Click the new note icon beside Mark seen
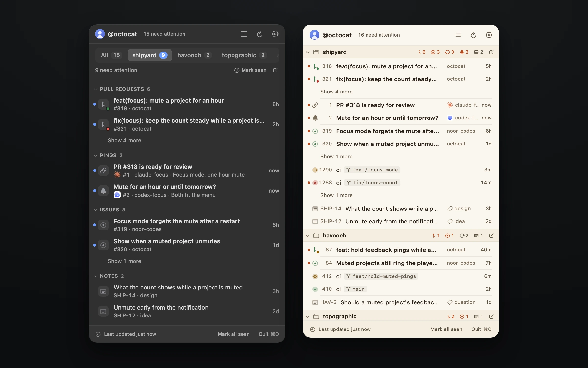The width and height of the screenshot is (588, 368). (275, 70)
